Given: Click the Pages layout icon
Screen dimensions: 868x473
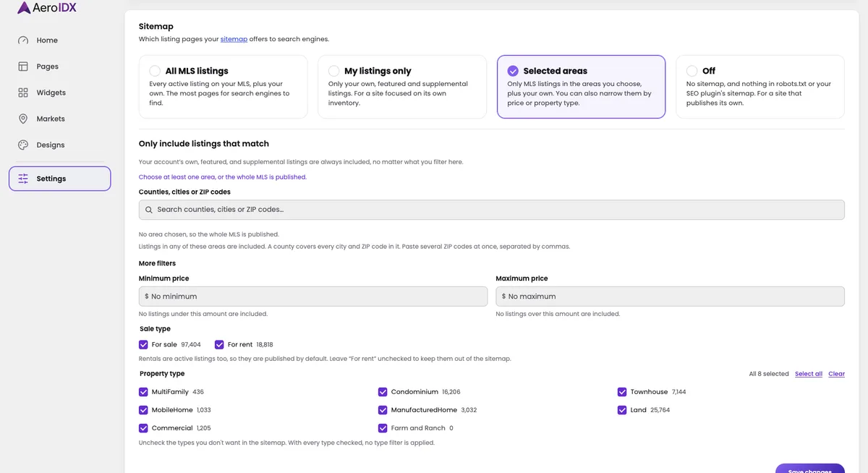Looking at the screenshot, I should (23, 67).
